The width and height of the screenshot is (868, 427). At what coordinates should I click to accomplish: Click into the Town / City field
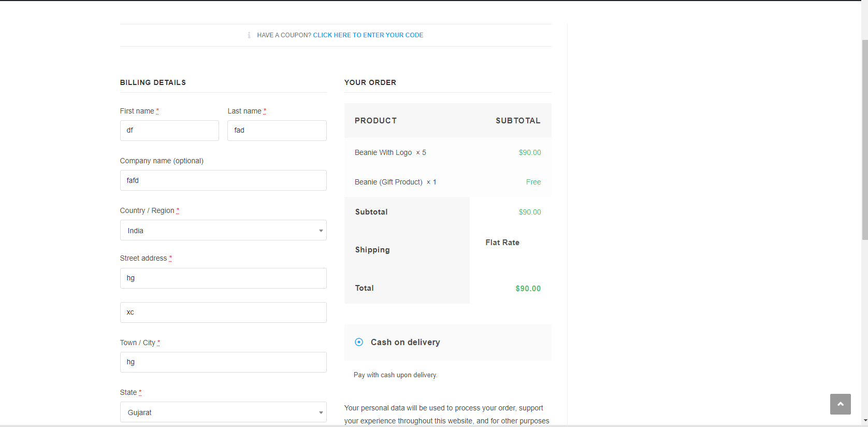click(x=223, y=362)
